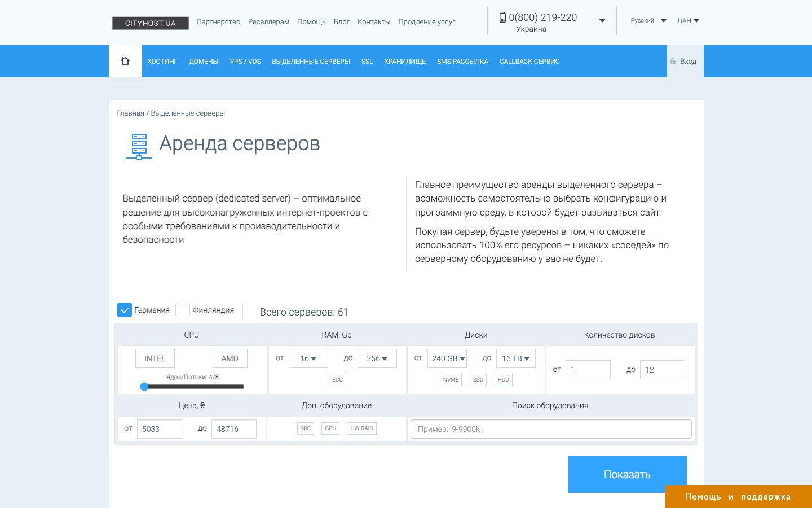Click the home icon in the navigation bar
The width and height of the screenshot is (812, 508).
click(x=125, y=61)
